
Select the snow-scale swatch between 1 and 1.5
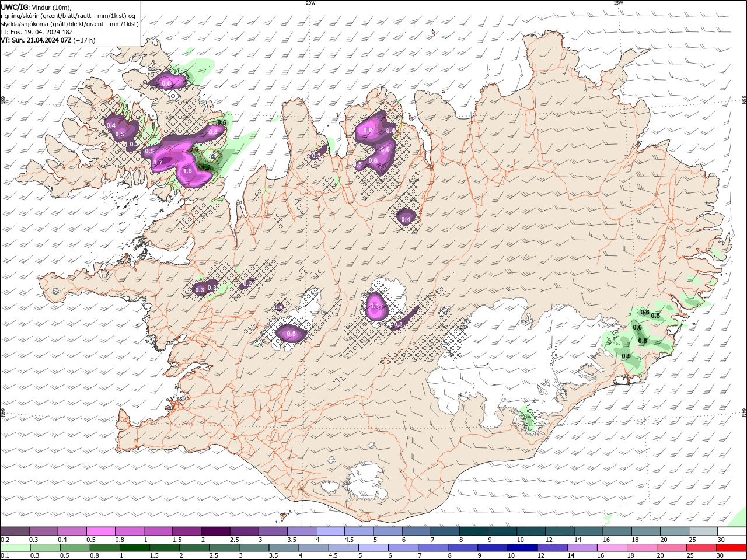point(158,531)
